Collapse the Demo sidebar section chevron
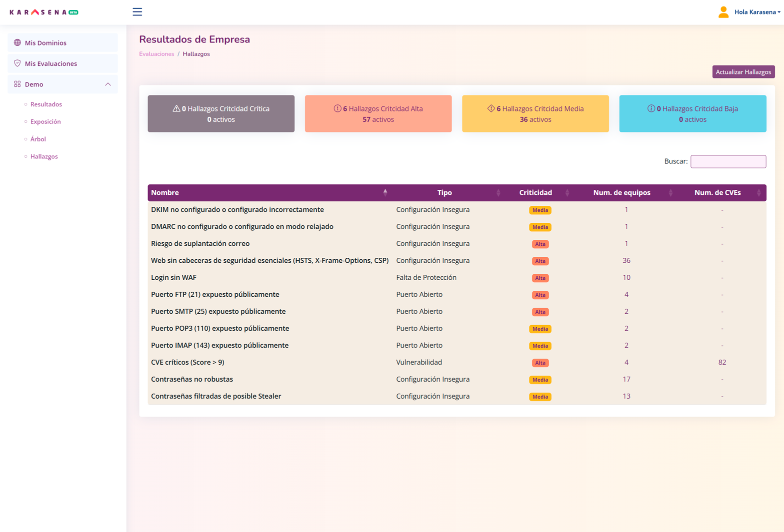The width and height of the screenshot is (784, 532). 108,84
